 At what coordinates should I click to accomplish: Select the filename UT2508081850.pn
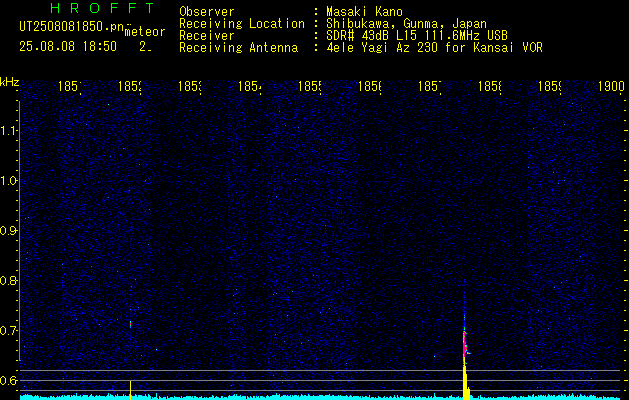(x=72, y=26)
